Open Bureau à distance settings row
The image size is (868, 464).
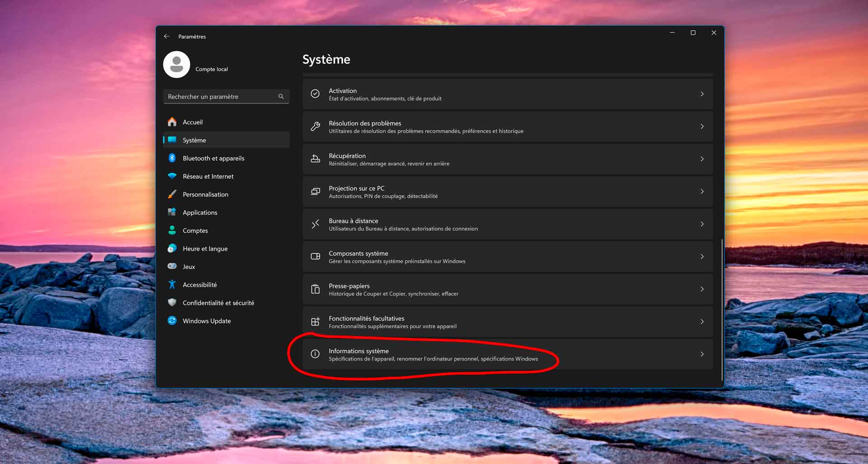coord(508,224)
